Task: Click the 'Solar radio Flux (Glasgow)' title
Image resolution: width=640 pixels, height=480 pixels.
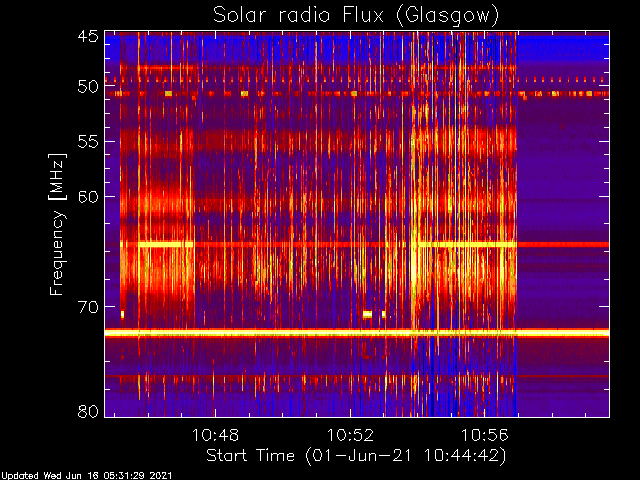Action: [356, 16]
